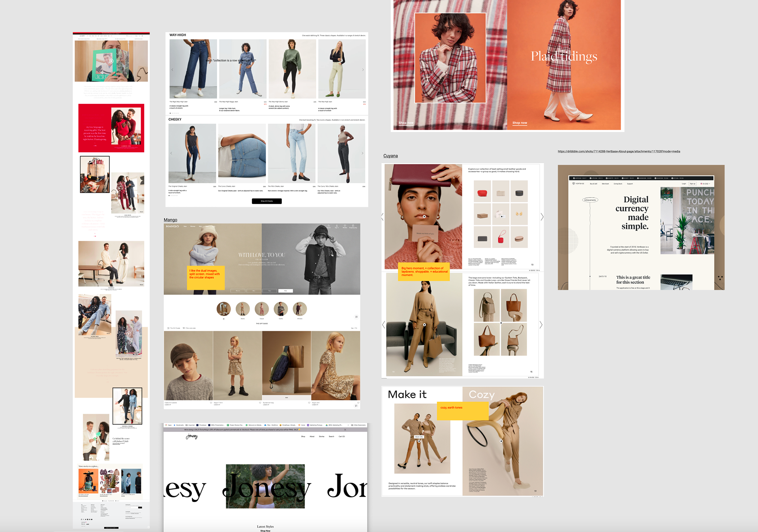758x532 pixels.
Task: Close the Jonesy sale announcement banner
Action: tap(345, 430)
